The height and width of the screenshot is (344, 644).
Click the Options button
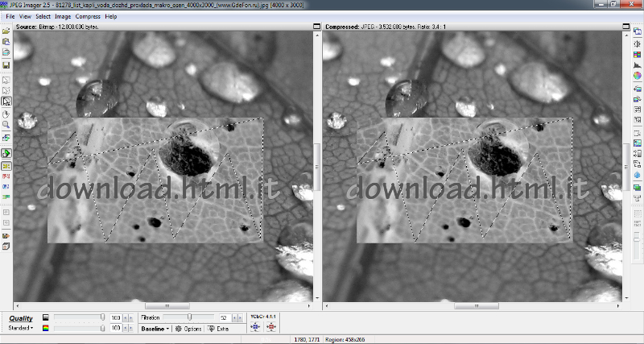188,329
